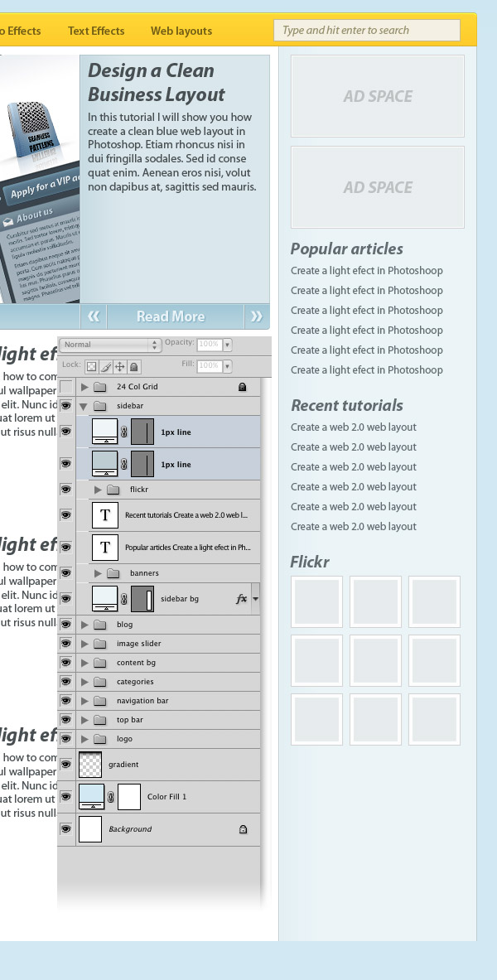Viewport: 497px width, 980px height.
Task: Click the sidebar bg color fill thumbnail
Action: click(104, 599)
